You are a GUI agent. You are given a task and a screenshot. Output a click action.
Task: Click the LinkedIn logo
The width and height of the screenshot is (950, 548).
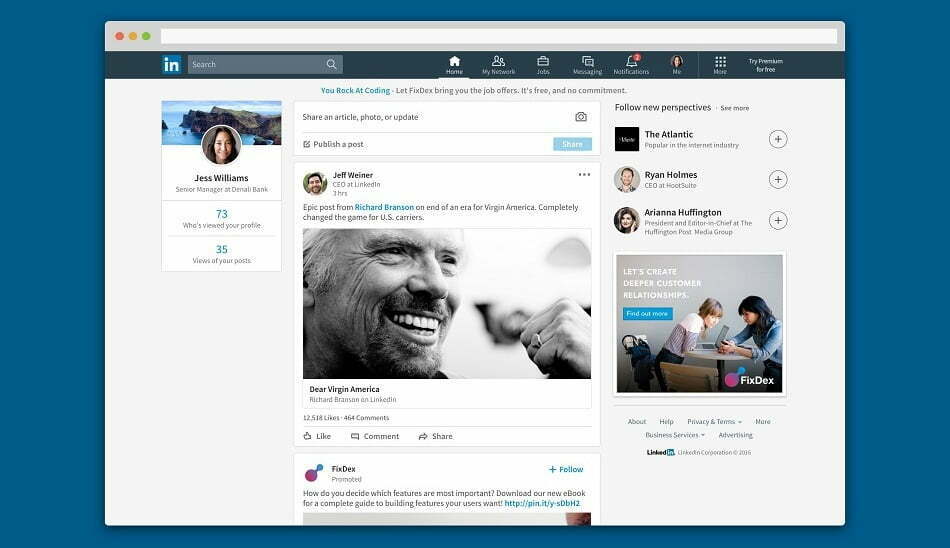171,64
